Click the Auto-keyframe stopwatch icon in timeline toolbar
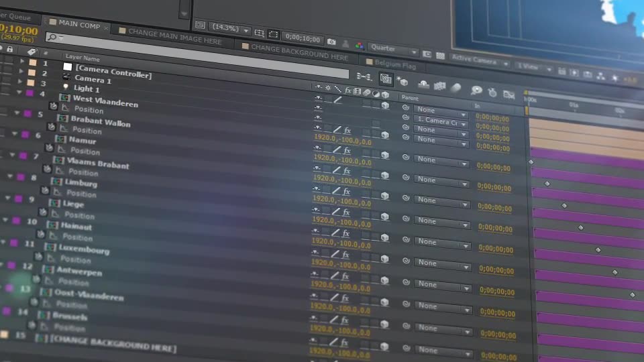The width and height of the screenshot is (644, 362). (x=492, y=93)
